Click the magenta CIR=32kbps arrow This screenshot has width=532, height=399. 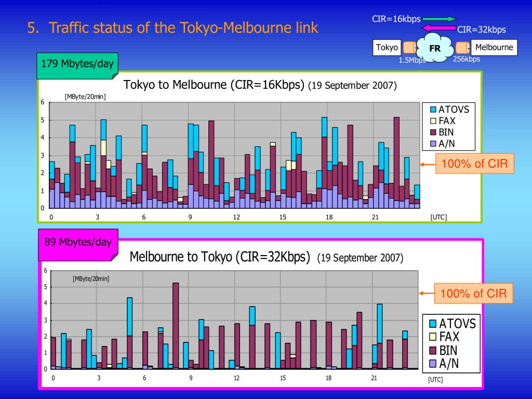[x=438, y=28]
